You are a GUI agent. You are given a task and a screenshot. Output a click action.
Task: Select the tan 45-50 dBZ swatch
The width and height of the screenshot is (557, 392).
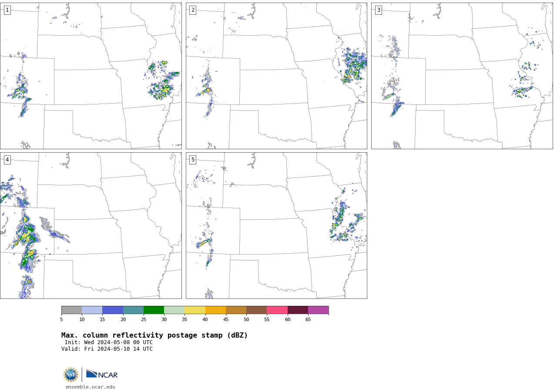(236, 310)
